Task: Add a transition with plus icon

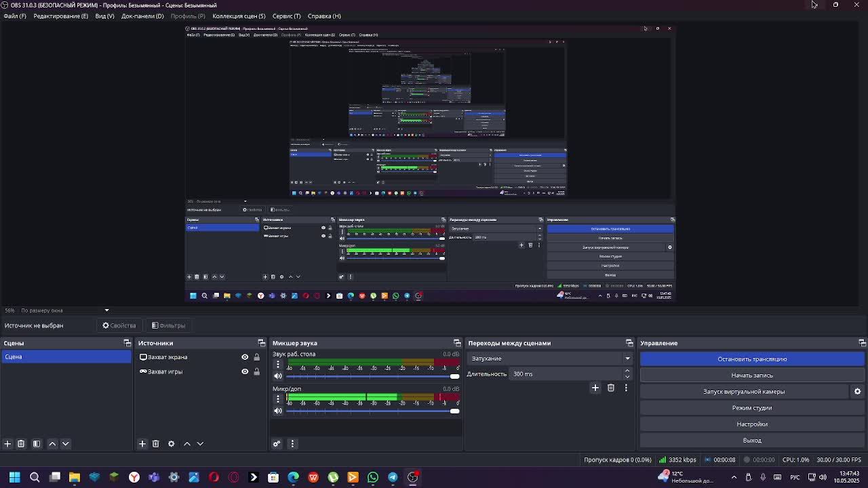Action: point(595,388)
